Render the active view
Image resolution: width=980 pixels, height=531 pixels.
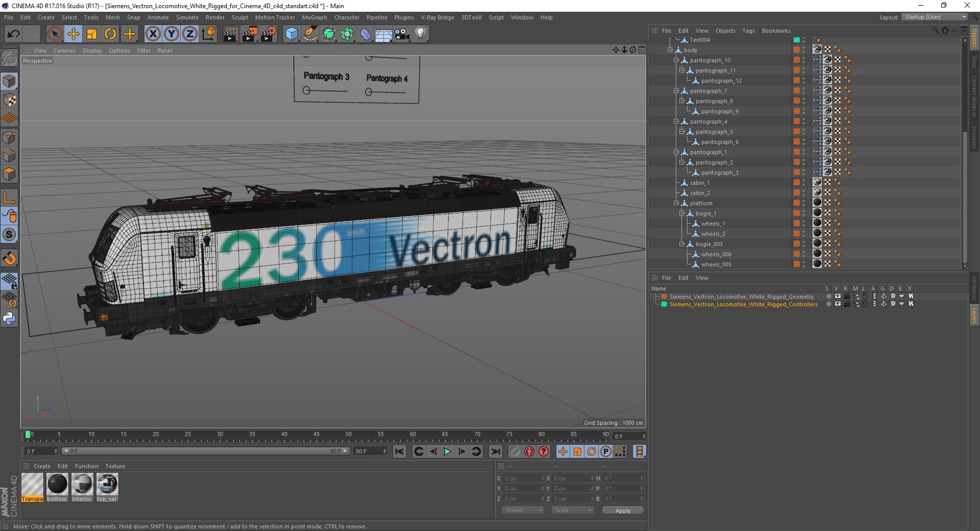231,34
